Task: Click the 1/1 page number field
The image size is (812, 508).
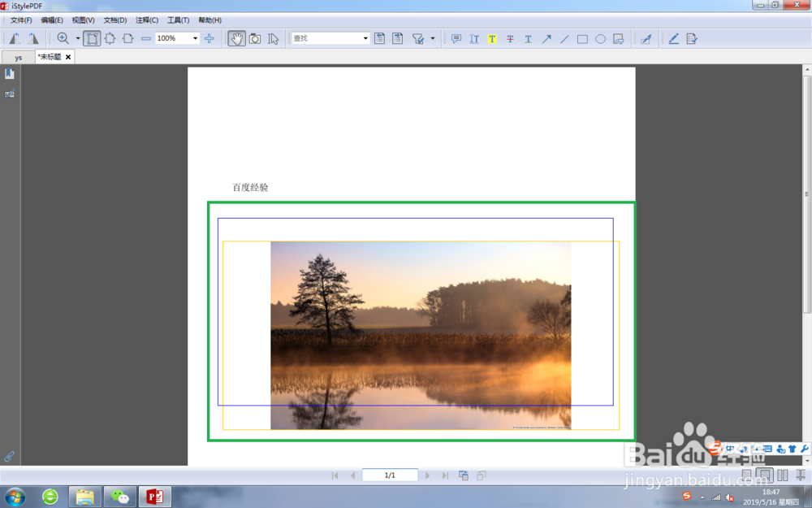Action: tap(390, 475)
